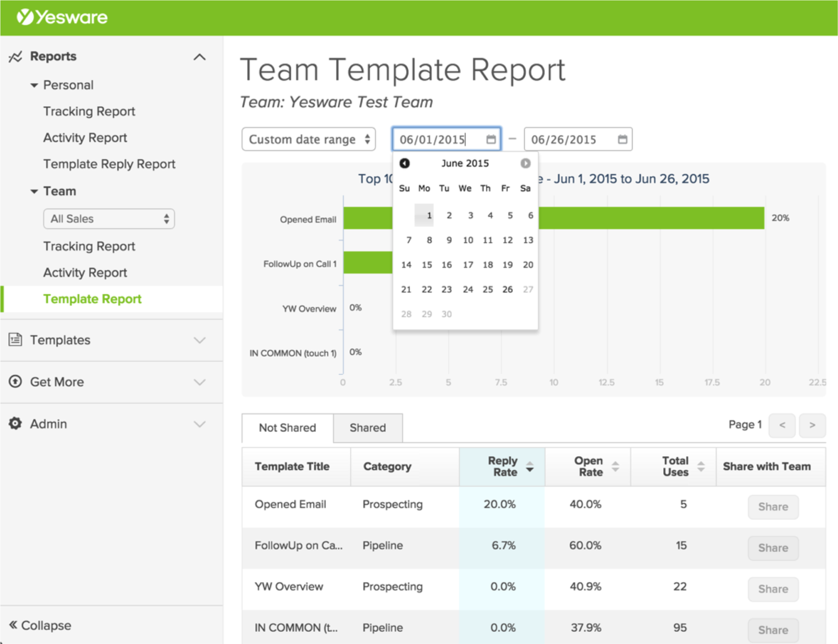Click the 60.0% open rate cell
838x644 pixels.
point(585,545)
